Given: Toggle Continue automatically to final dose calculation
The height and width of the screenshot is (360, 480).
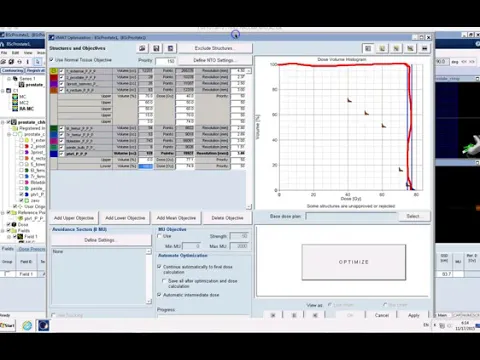Looking at the screenshot, I should click(x=159, y=267).
